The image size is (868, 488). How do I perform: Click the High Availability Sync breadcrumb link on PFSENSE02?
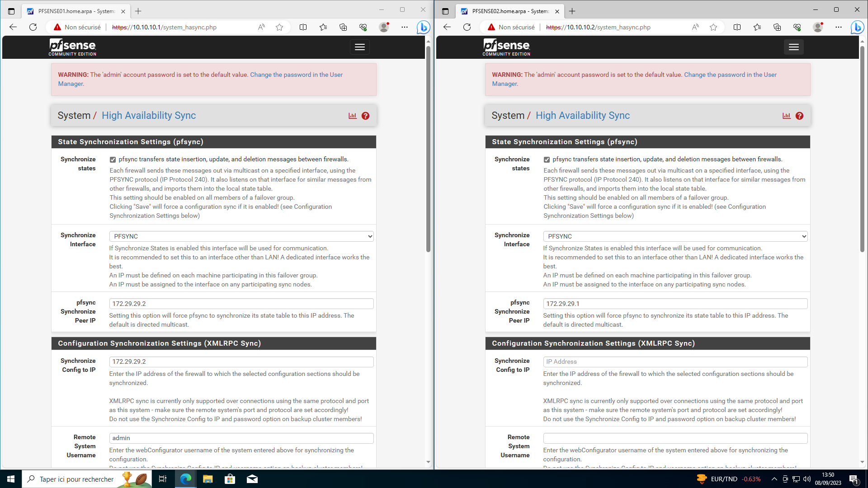(582, 115)
